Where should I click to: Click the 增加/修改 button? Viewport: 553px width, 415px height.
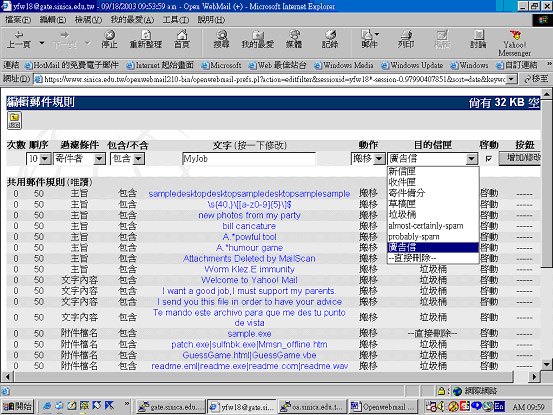[520, 158]
